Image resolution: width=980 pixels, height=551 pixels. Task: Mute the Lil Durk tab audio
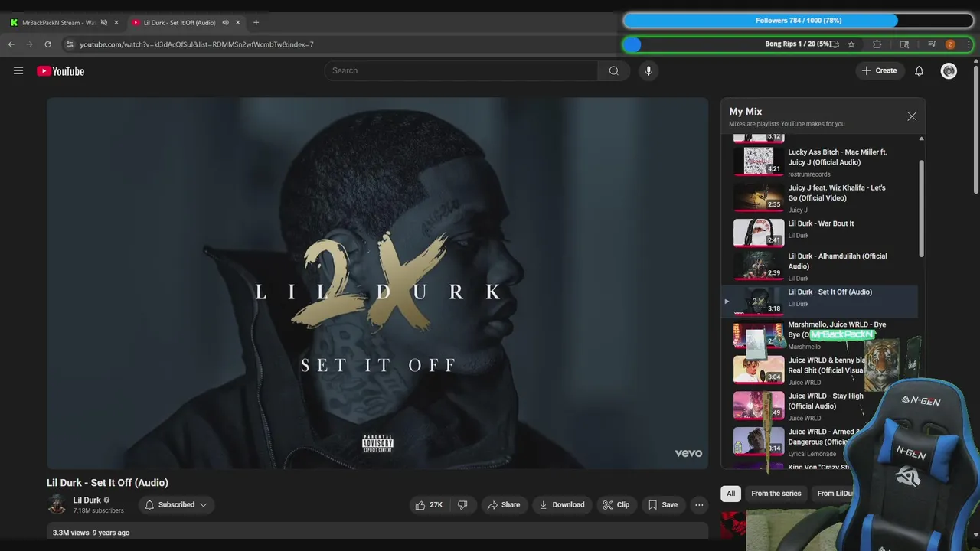click(x=225, y=23)
